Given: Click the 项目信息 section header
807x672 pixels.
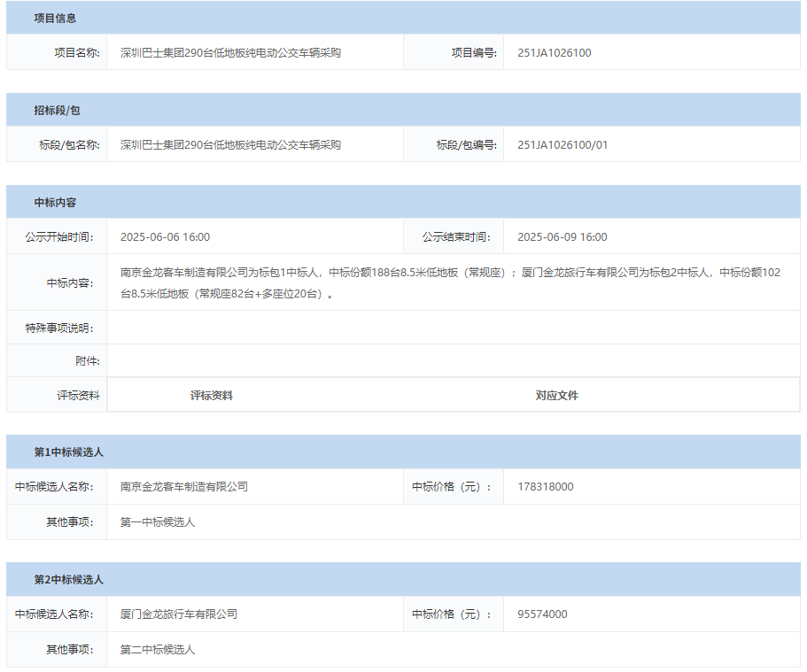Looking at the screenshot, I should coord(403,18).
